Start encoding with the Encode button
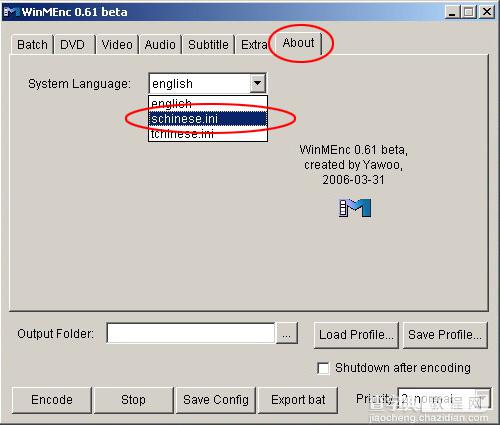500x425 pixels. tap(52, 400)
